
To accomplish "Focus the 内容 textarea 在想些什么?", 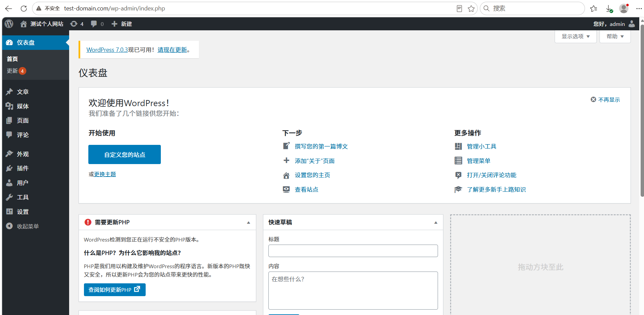I will click(x=353, y=290).
